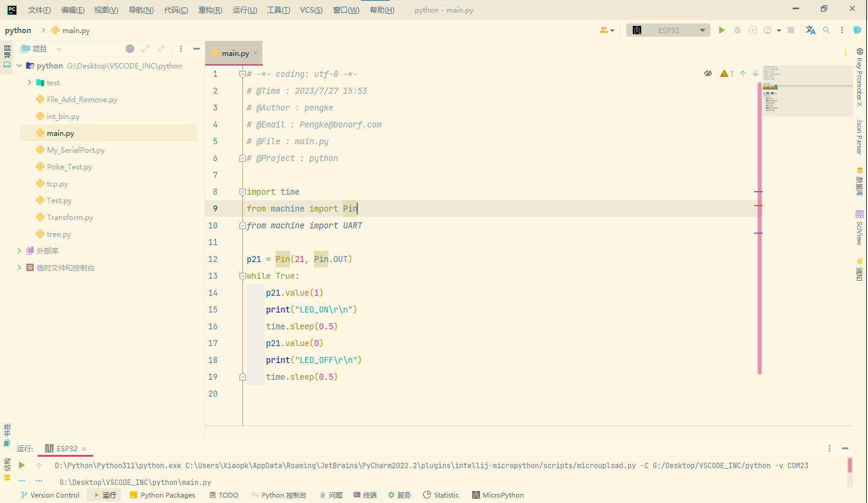Select the main.py editor tab
This screenshot has height=503, width=868.
pyautogui.click(x=235, y=53)
